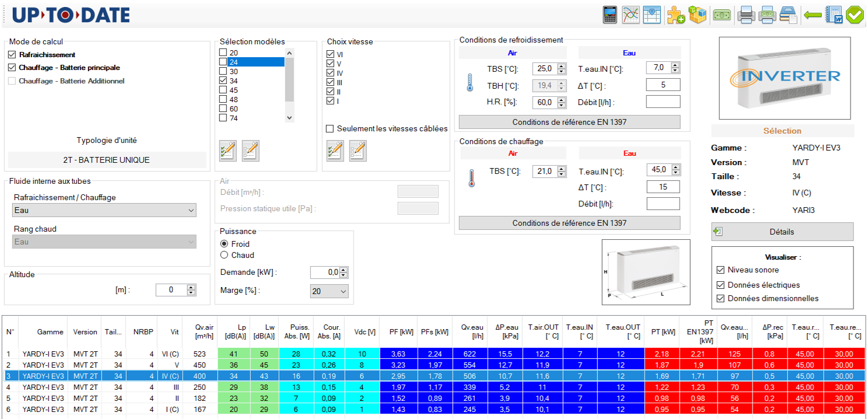This screenshot has height=419, width=868.
Task: Toggle 'Seulement les vitesses câblées' checkbox
Action: tap(330, 128)
